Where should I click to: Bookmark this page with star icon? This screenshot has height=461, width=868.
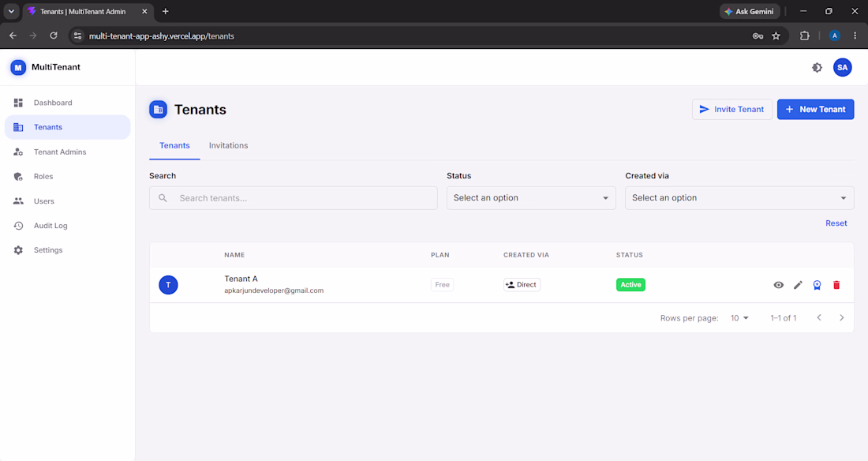776,36
